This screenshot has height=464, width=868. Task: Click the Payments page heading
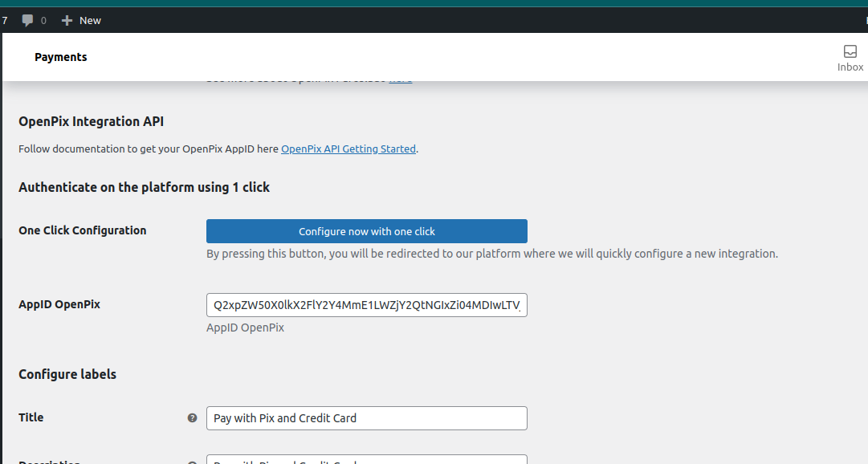[x=60, y=57]
